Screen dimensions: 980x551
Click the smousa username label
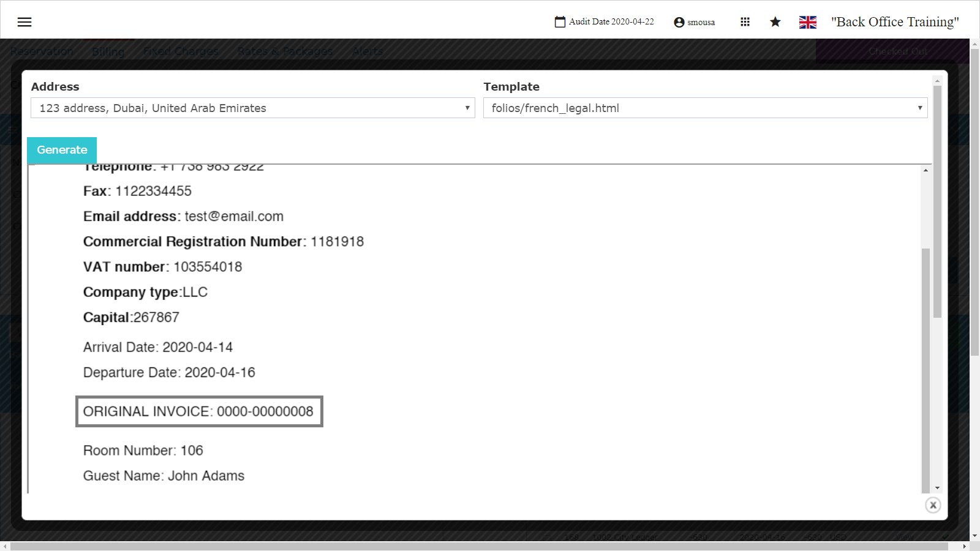(x=701, y=23)
